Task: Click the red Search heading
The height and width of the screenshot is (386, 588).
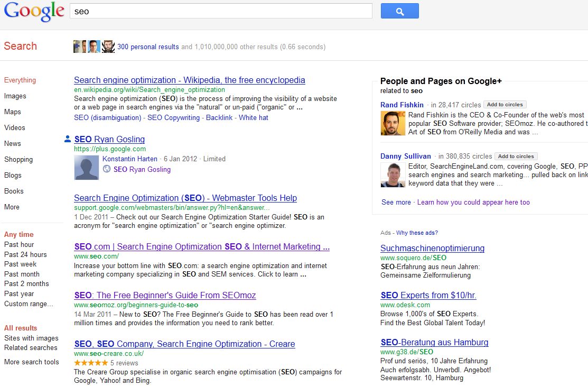Action: tap(20, 46)
